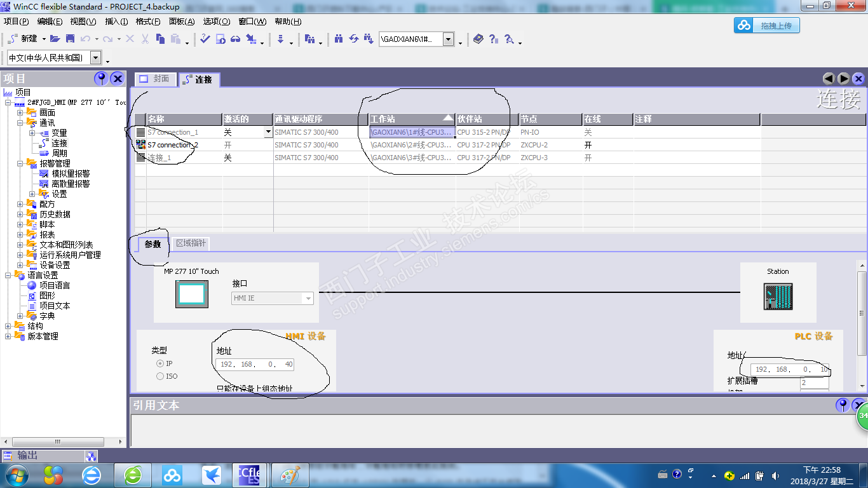Select the 连接_1 row name
Screen dimensions: 868x488
[159, 158]
